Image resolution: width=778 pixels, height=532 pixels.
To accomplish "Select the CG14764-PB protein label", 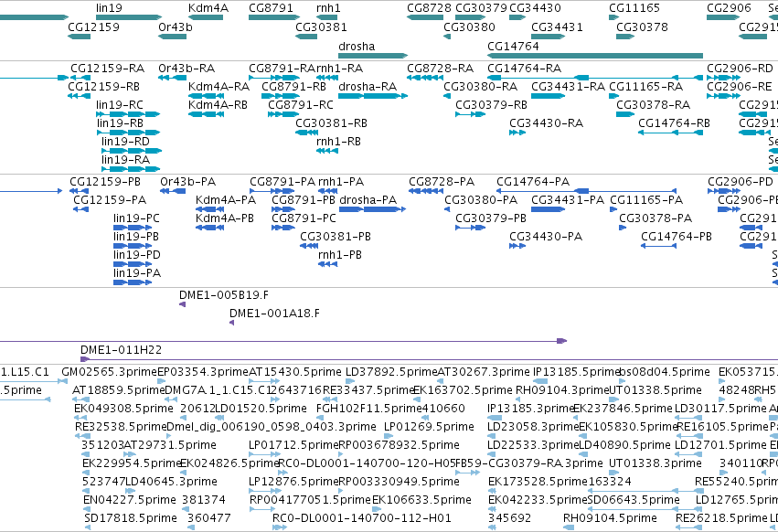I will tap(677, 237).
